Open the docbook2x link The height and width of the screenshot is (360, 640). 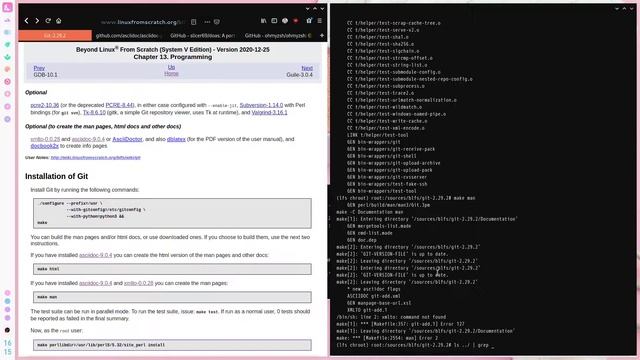click(x=44, y=146)
